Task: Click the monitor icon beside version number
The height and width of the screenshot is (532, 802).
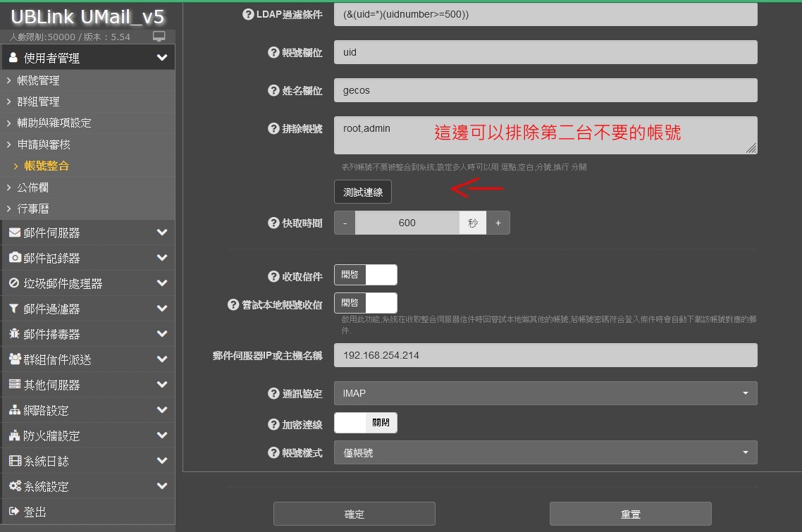Action: (159, 37)
